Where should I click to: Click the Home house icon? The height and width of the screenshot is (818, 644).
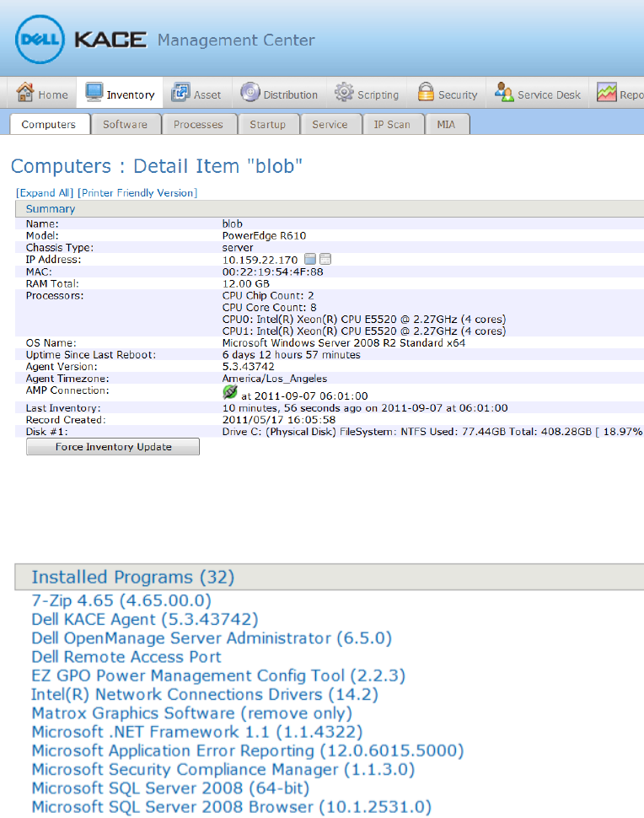(x=25, y=92)
